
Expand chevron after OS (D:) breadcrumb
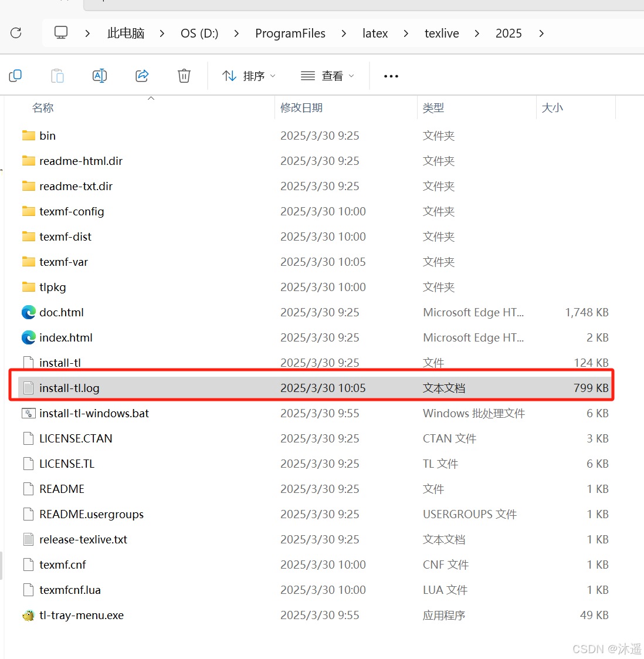(x=236, y=33)
